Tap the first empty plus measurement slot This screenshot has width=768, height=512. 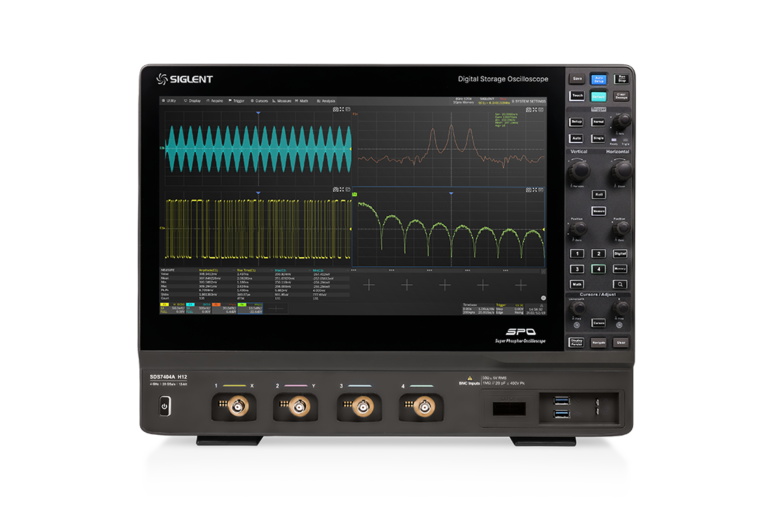[x=370, y=286]
